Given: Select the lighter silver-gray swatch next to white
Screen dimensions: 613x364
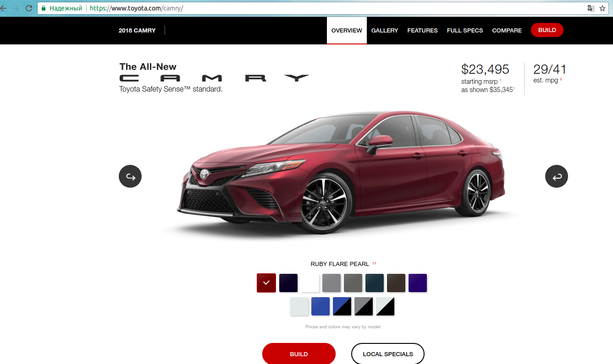Looking at the screenshot, I should click(331, 283).
